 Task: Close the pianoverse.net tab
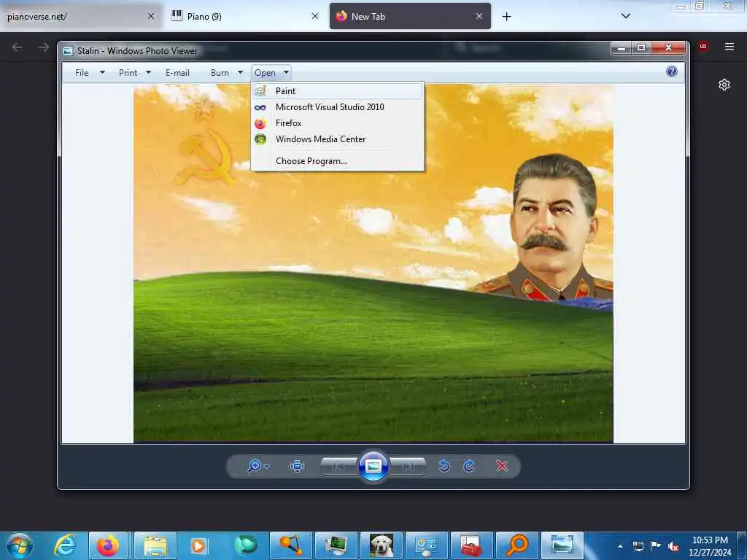[x=151, y=17]
